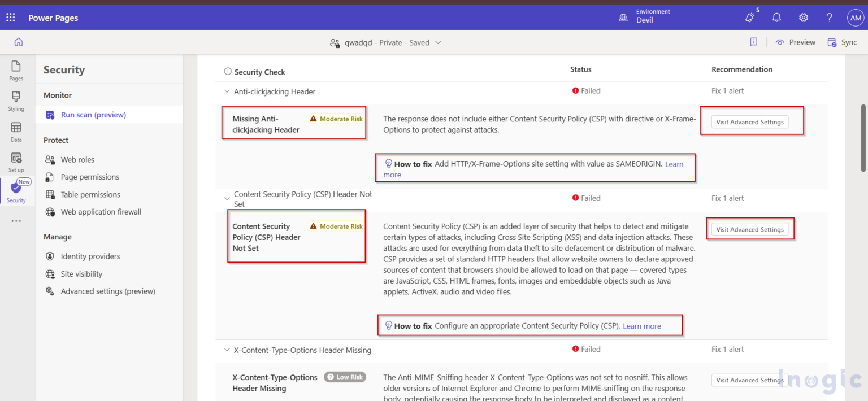
Task: Open the Copilot icon with badge 5
Action: coord(750,18)
